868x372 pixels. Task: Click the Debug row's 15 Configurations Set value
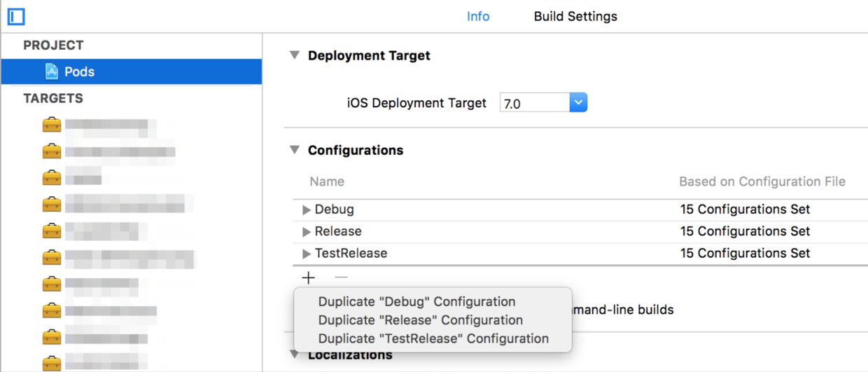tap(745, 209)
